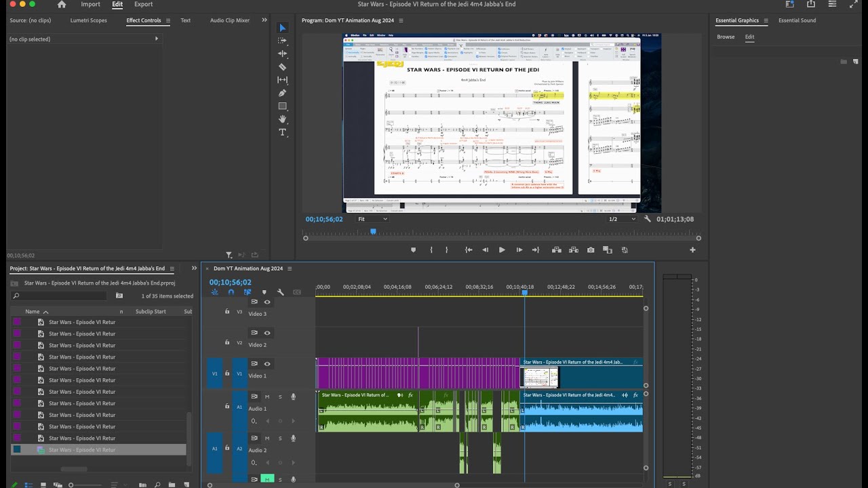This screenshot has height=488, width=868.
Task: Play the sequence in Program monitor
Action: pos(502,250)
